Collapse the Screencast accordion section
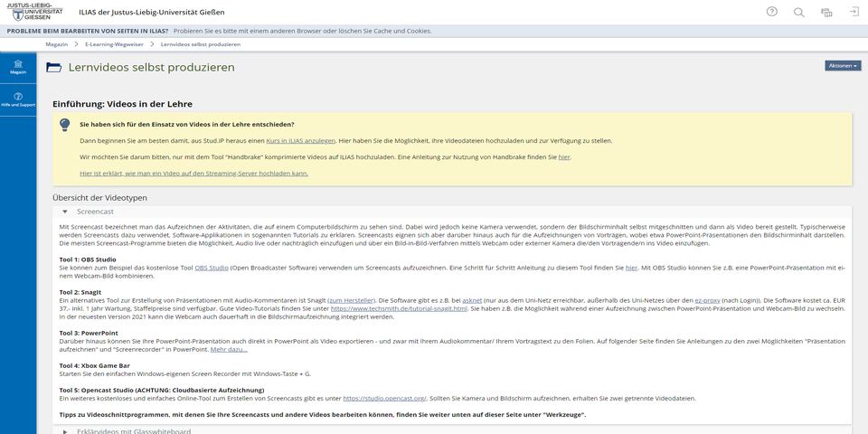This screenshot has width=868, height=434. (x=452, y=212)
